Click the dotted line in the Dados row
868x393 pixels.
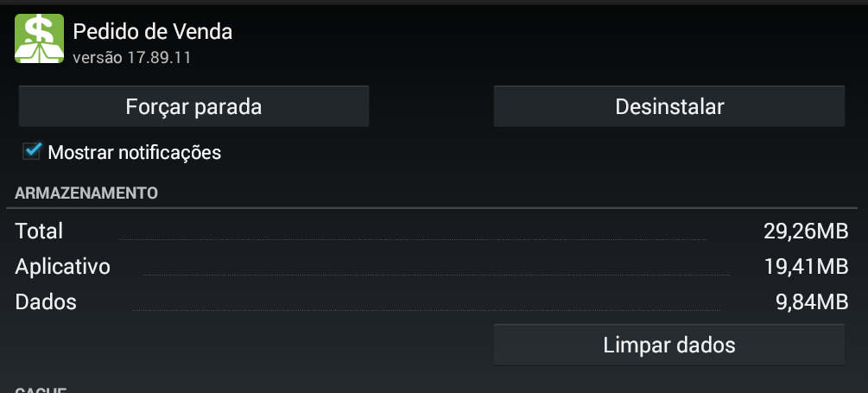click(x=426, y=310)
